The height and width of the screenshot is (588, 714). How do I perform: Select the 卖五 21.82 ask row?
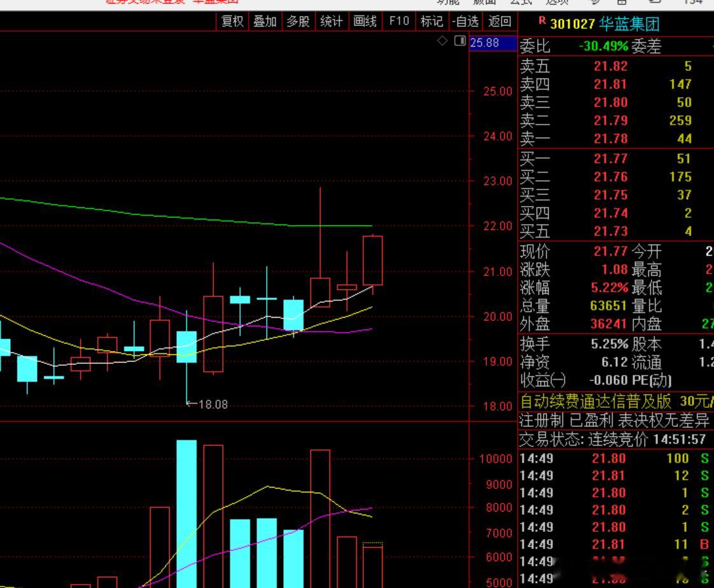pyautogui.click(x=615, y=66)
